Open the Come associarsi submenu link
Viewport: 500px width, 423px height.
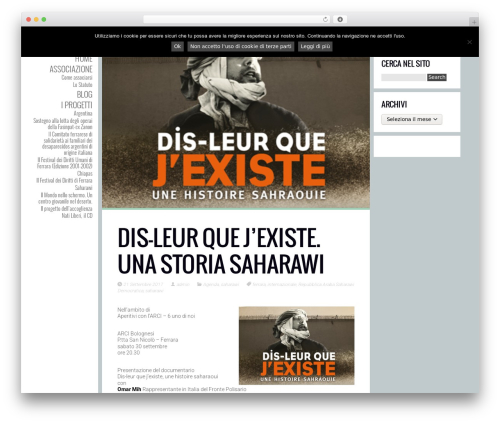pos(77,78)
